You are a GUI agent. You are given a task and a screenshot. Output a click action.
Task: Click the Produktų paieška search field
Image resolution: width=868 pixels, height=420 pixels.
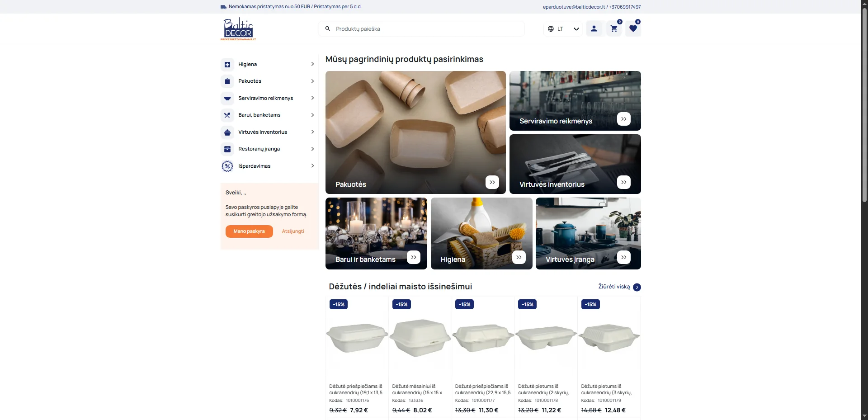pos(425,29)
